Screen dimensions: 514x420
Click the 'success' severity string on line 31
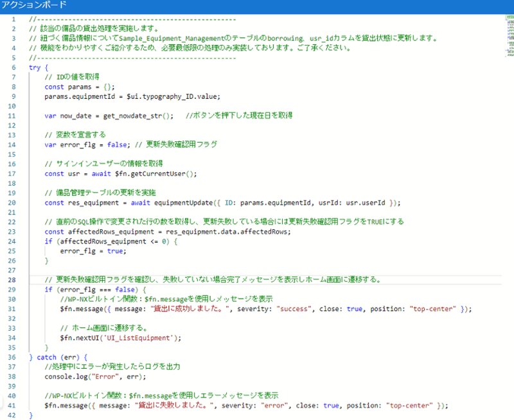pyautogui.click(x=294, y=309)
